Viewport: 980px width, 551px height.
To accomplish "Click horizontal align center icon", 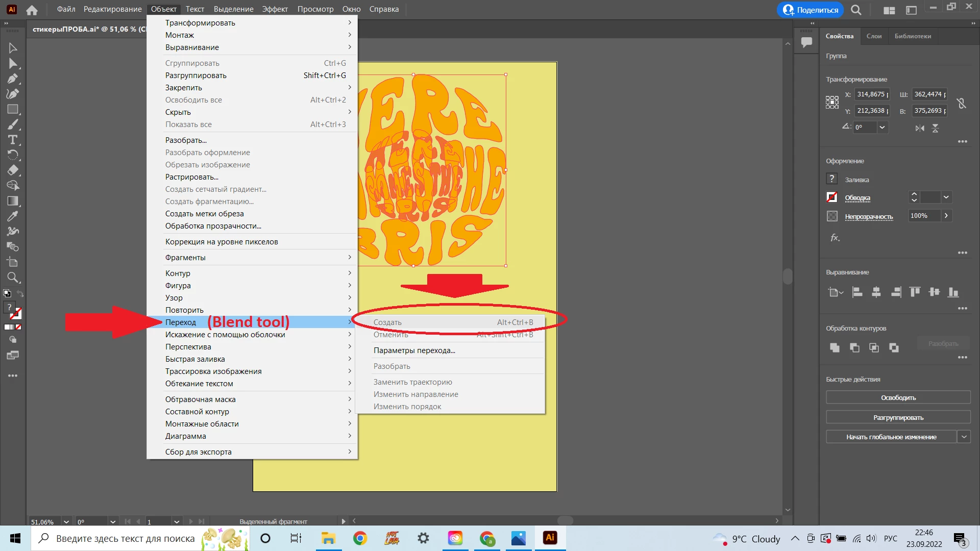I will (x=876, y=292).
